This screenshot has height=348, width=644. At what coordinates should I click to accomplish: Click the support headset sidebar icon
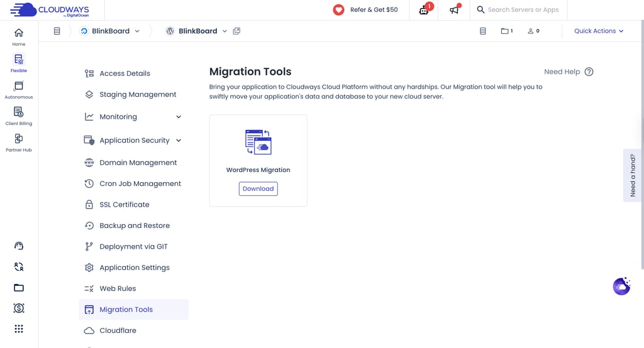click(x=18, y=246)
